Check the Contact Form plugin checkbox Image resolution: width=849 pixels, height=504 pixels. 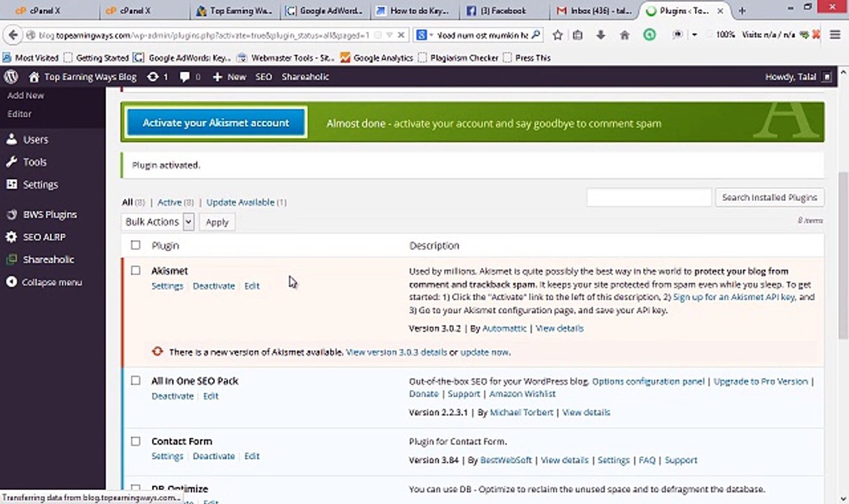135,441
